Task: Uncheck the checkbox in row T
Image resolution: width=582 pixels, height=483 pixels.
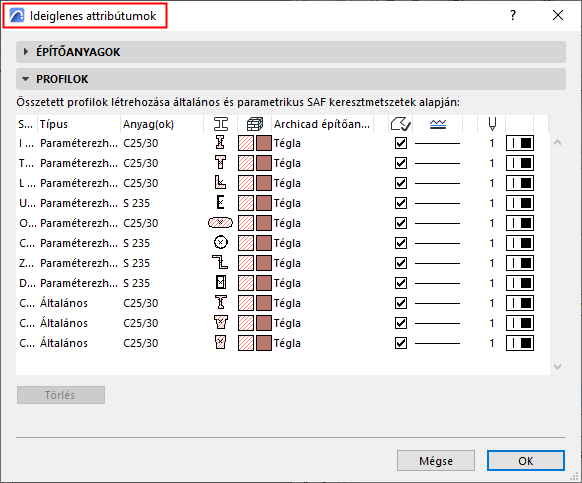Action: click(401, 163)
